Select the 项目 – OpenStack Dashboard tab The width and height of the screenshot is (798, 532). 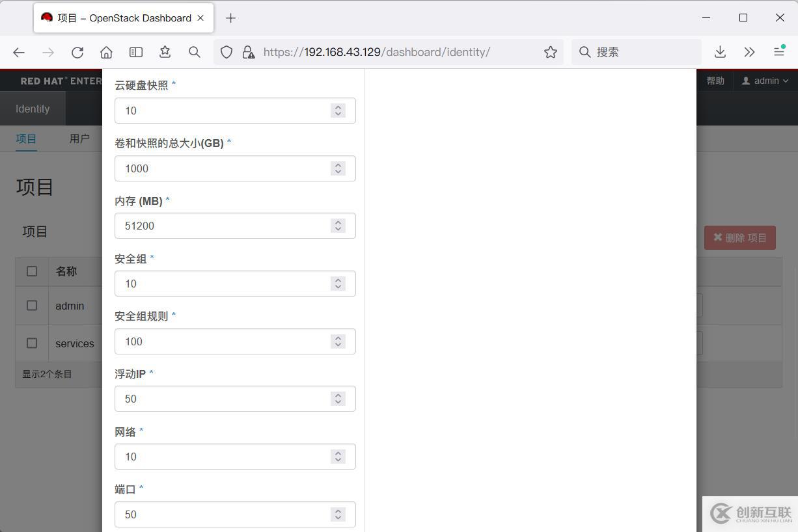coord(124,18)
